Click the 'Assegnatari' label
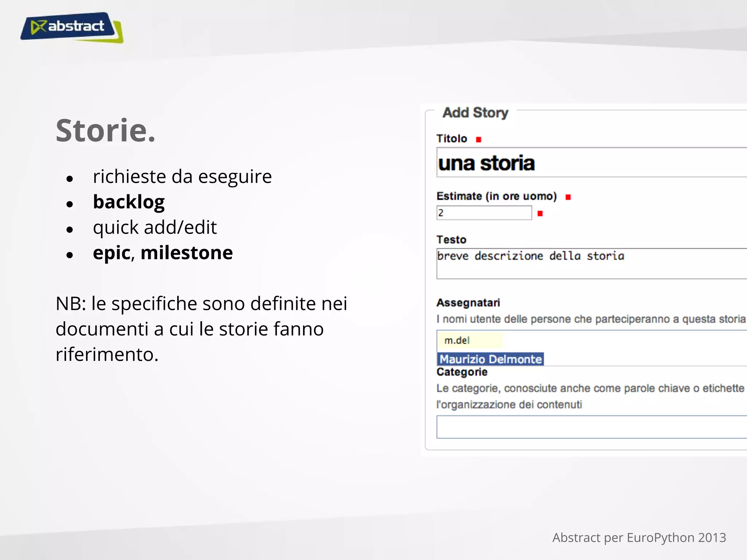 coord(468,303)
